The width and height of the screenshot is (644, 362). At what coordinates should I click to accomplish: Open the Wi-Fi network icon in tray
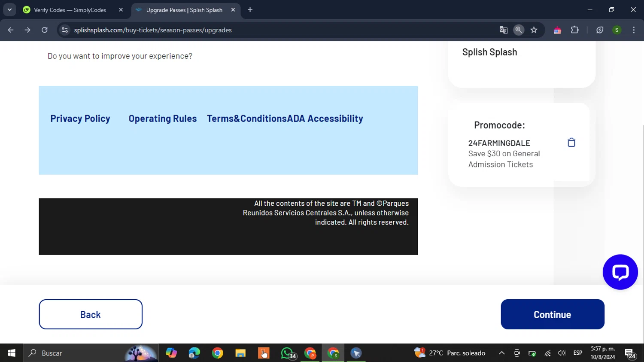[547, 353]
